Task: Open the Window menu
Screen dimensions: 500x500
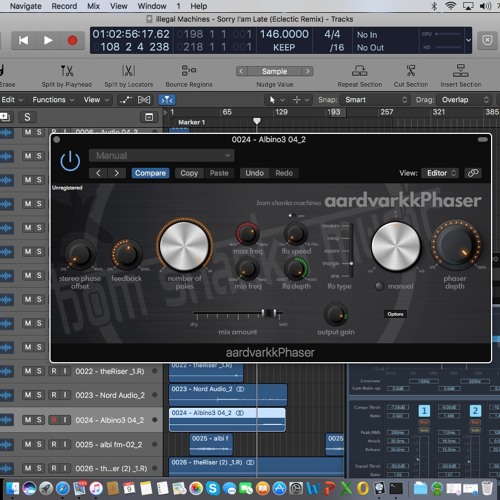Action: pyautogui.click(x=152, y=6)
